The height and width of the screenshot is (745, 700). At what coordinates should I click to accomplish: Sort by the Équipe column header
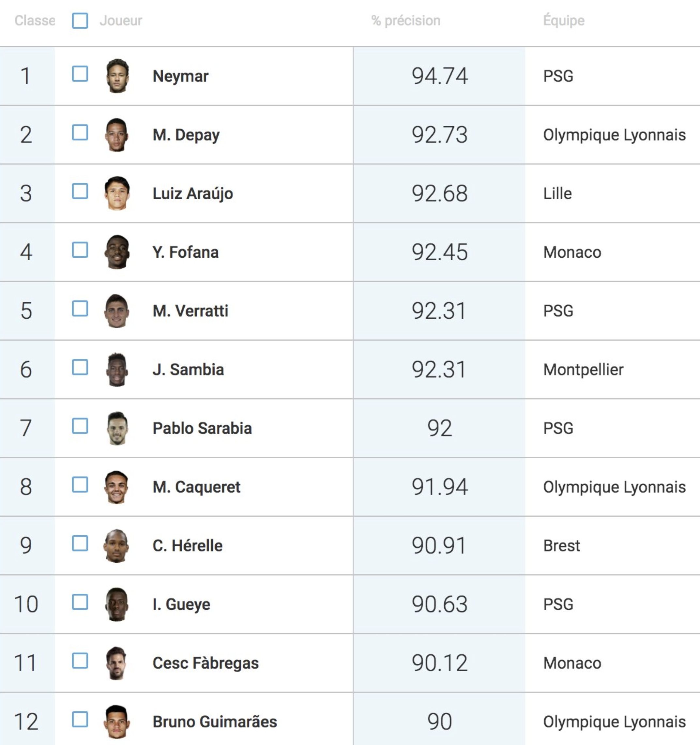[564, 20]
